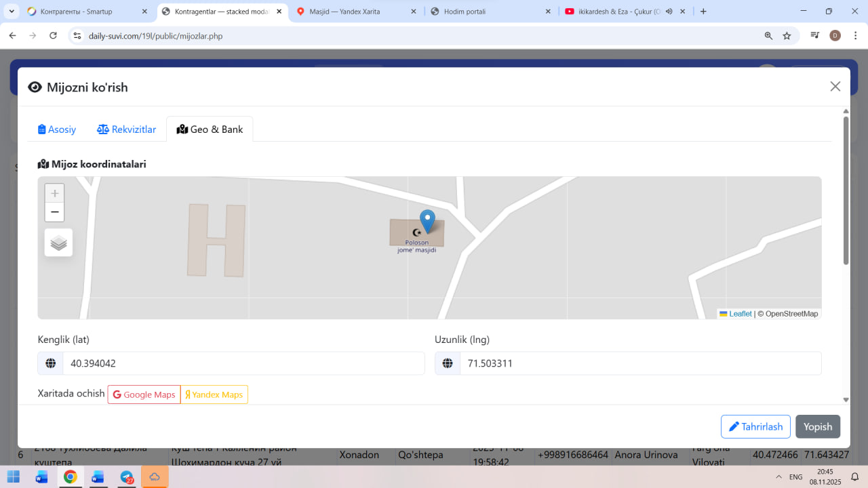This screenshot has height=488, width=868.
Task: Close the Mijozni ko'rish dialog
Action: [835, 86]
